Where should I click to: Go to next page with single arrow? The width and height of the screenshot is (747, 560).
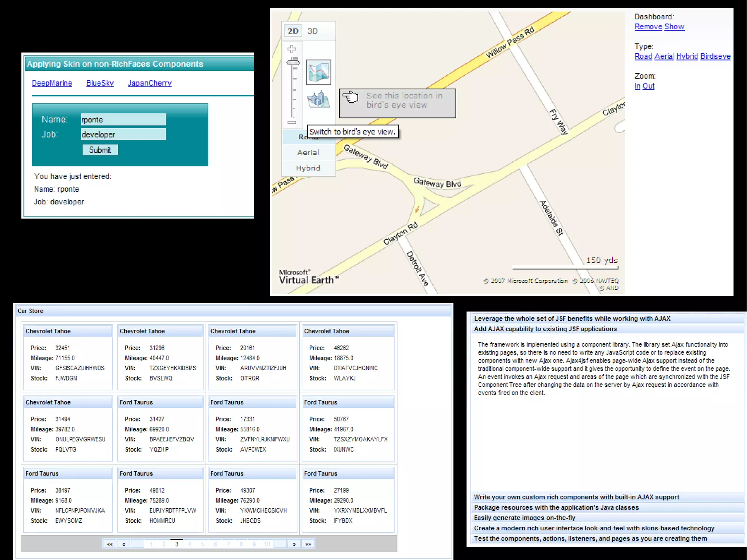(294, 544)
